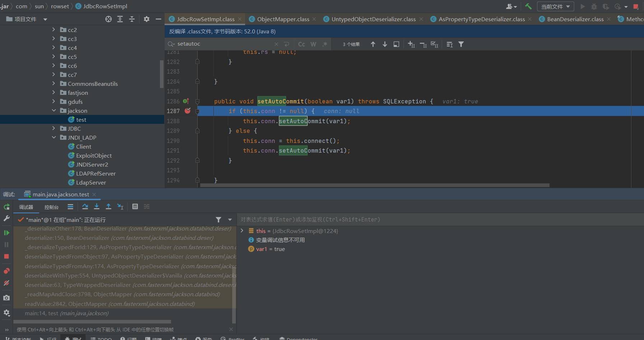The height and width of the screenshot is (340, 644).
Task: Expand all in project panel
Action: pyautogui.click(x=120, y=19)
